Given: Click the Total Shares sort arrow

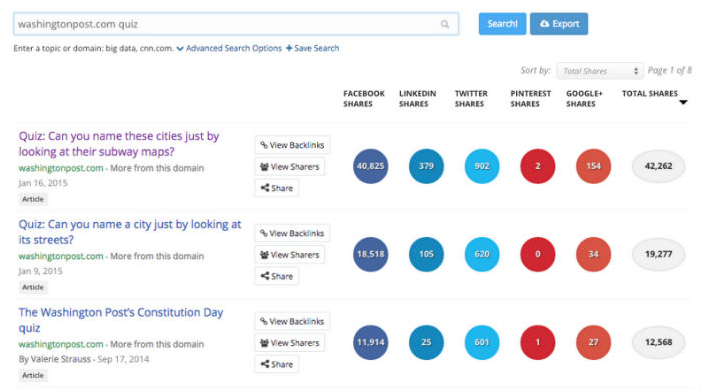Looking at the screenshot, I should 683,103.
